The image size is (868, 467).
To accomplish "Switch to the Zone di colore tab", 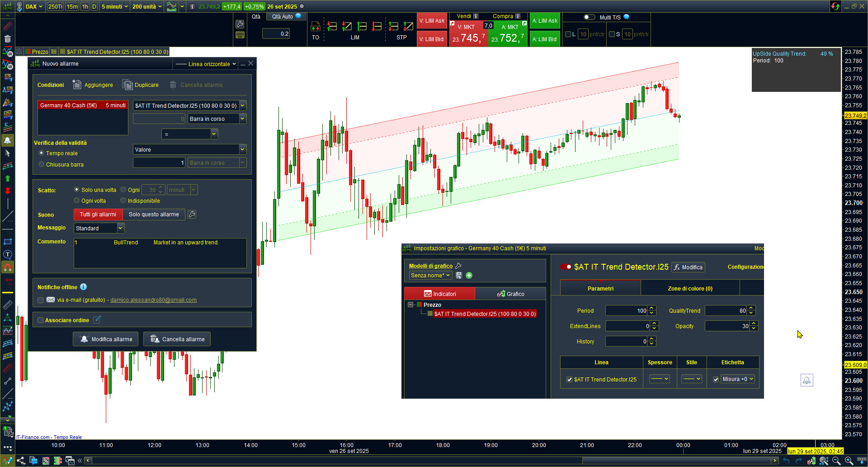I will click(690, 289).
